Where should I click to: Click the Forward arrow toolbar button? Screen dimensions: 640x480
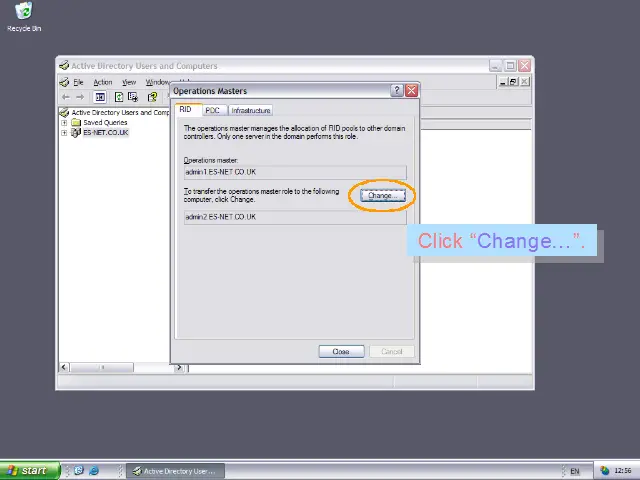[x=80, y=97]
